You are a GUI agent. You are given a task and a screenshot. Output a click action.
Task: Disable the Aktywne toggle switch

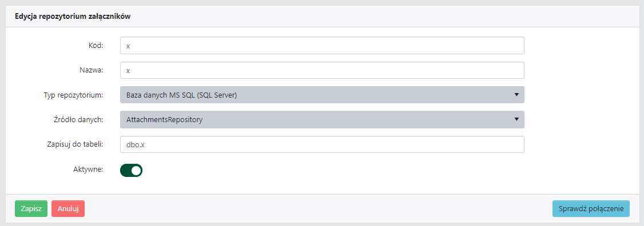(131, 170)
